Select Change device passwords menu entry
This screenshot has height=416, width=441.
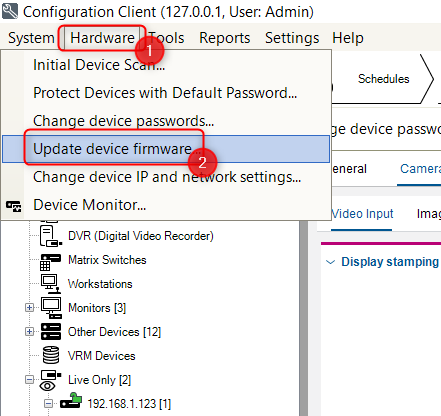[123, 121]
